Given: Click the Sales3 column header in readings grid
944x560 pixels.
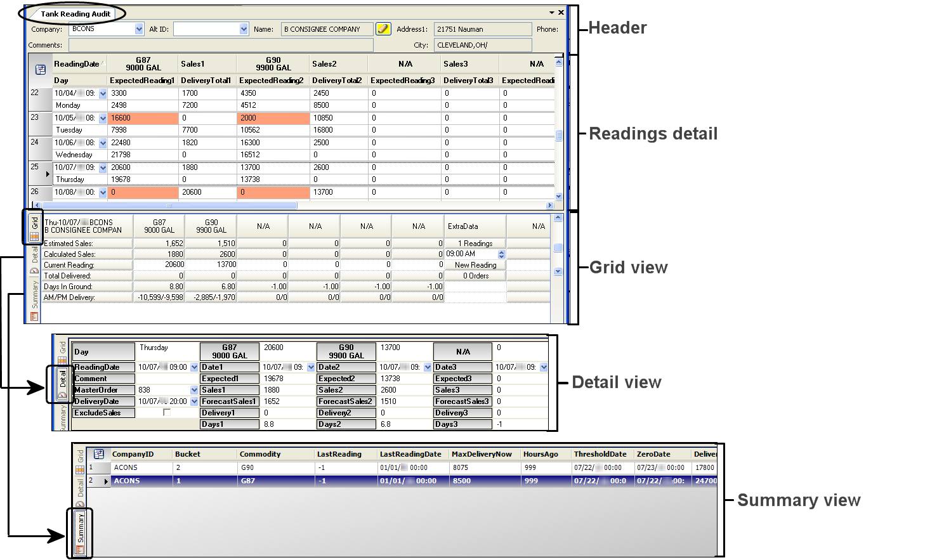Looking at the screenshot, I should tap(469, 64).
